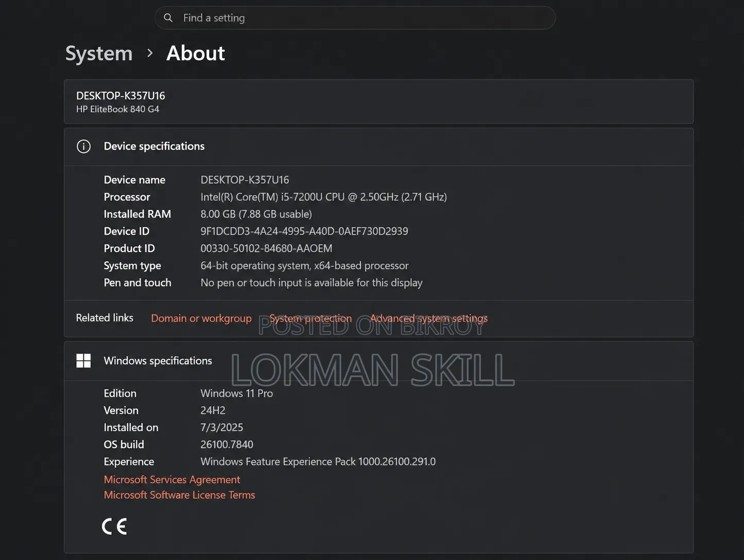This screenshot has height=560, width=744.
Task: Click the breadcrumb chevron after System
Action: 150,53
